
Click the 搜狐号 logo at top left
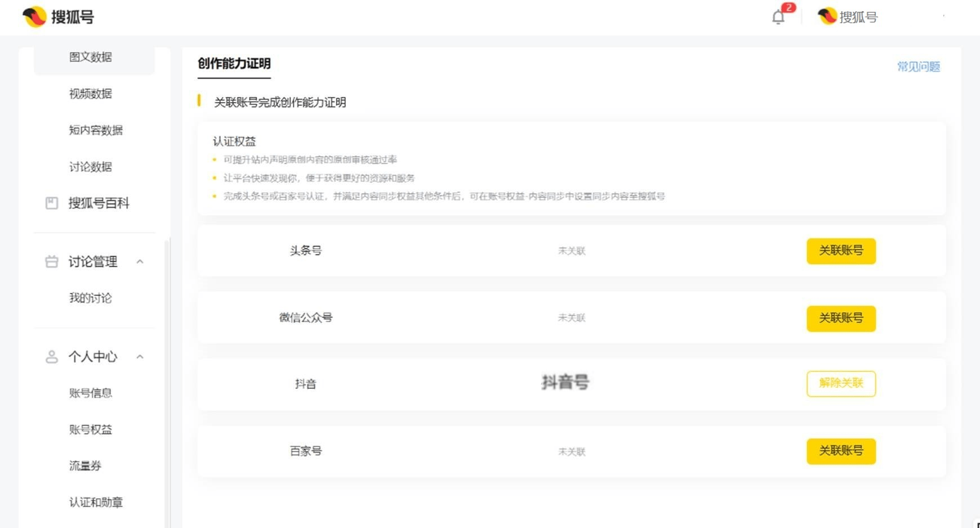pos(59,17)
